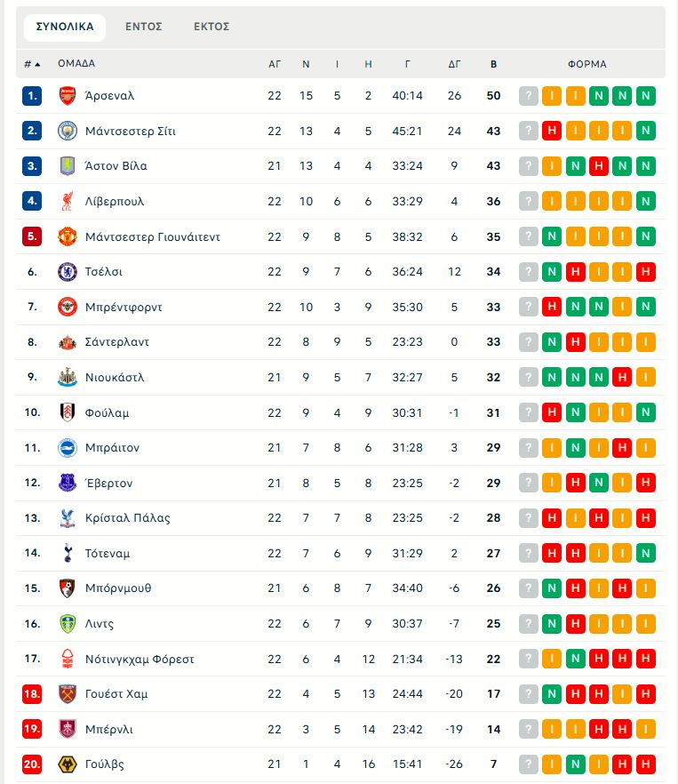Image resolution: width=678 pixels, height=784 pixels.
Task: Click Arsenal's grey upcoming match badge
Action: click(x=529, y=96)
